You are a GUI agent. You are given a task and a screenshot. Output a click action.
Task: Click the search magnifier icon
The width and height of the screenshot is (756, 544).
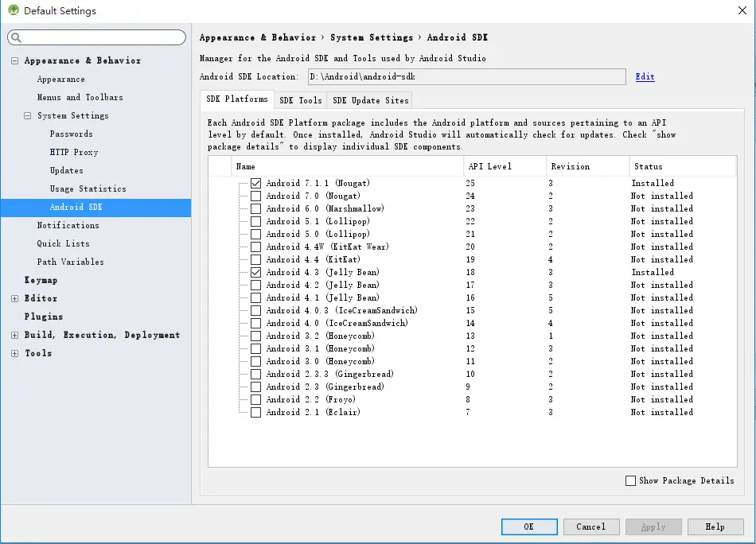tap(16, 37)
